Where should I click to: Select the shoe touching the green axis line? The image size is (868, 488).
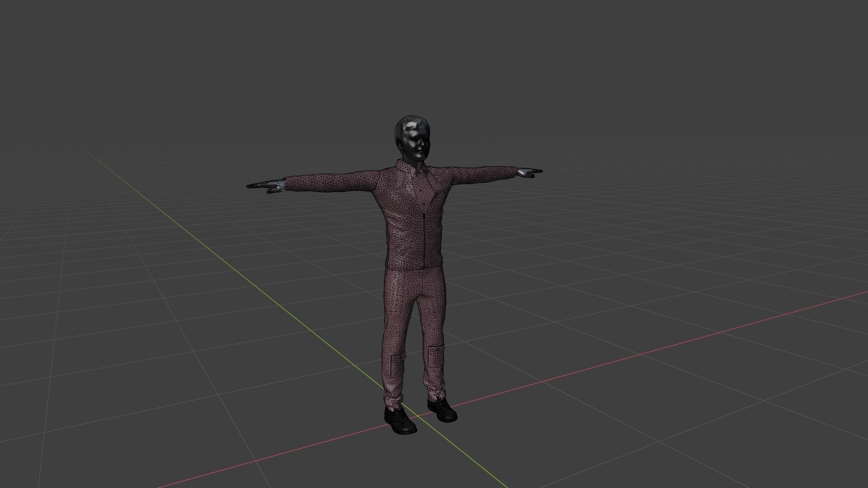coord(400,420)
